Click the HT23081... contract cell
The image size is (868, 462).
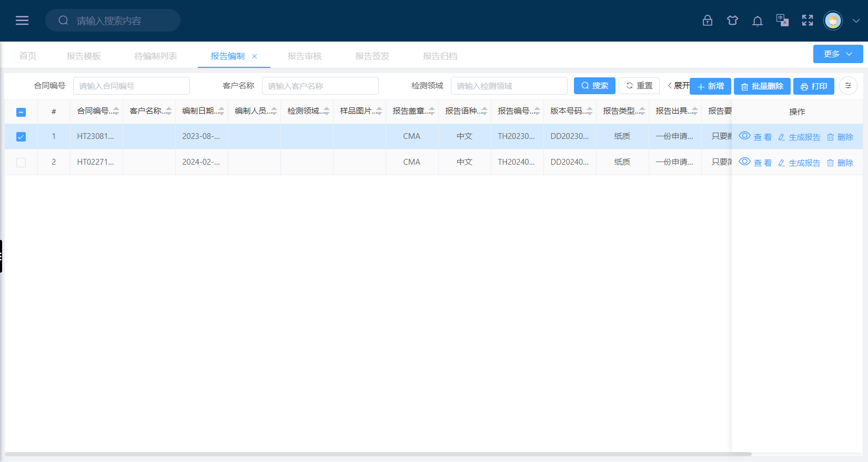[96, 136]
